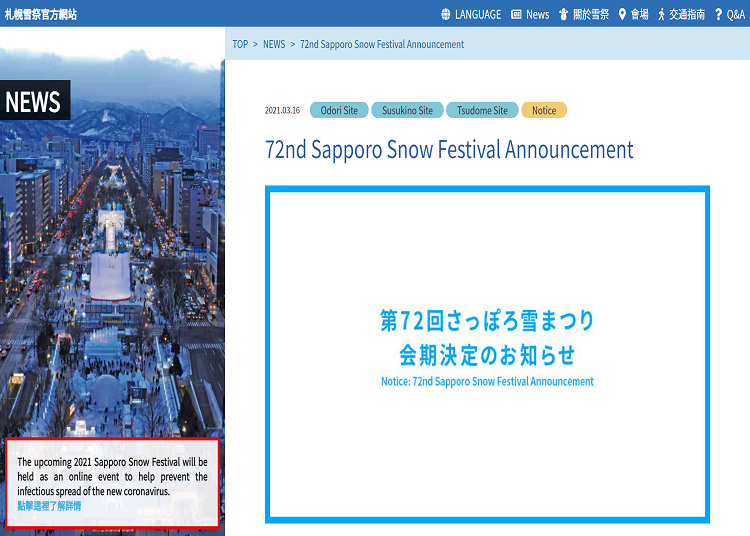Image resolution: width=750 pixels, height=536 pixels.
Task: Click the snowman icon for 關於雪祭
Action: coord(563,14)
